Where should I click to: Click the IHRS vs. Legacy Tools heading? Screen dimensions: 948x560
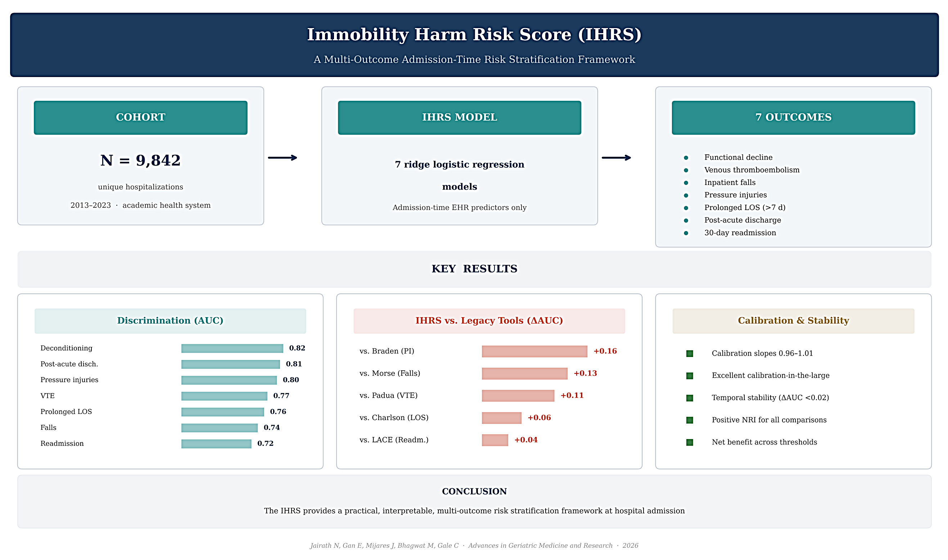click(x=489, y=321)
